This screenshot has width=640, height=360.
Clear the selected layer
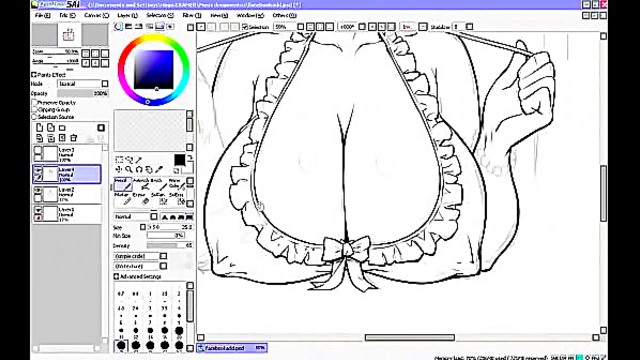point(62,138)
